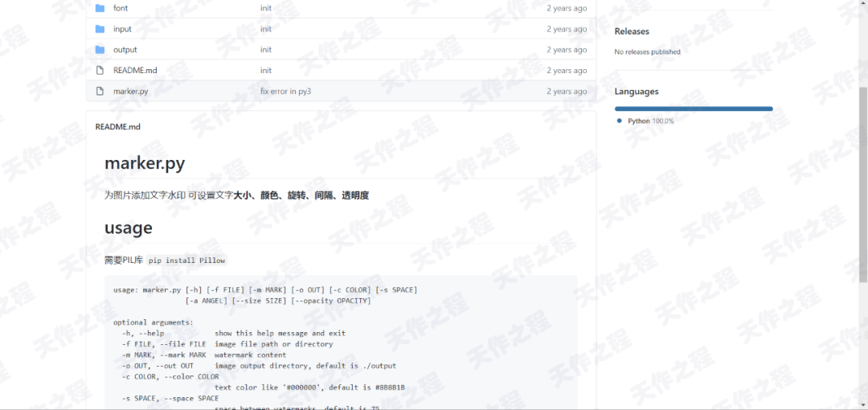Click the usage heading in README
Screen dimensions: 868x410
pyautogui.click(x=129, y=228)
